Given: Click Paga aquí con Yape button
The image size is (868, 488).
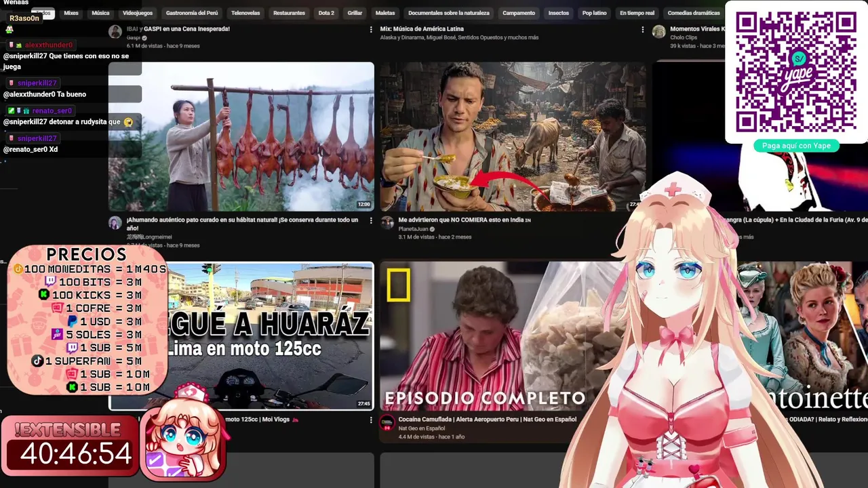Looking at the screenshot, I should pos(796,146).
